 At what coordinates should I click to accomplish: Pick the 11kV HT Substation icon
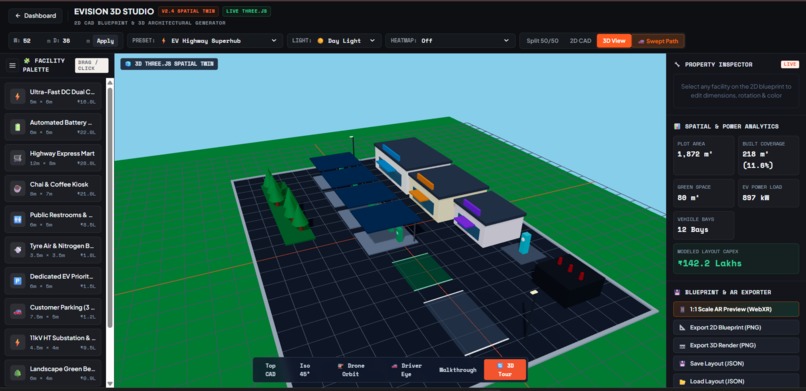point(18,342)
